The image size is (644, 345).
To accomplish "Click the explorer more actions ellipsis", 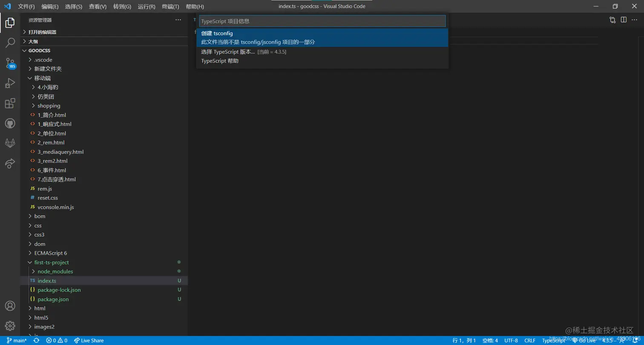I will 178,20.
